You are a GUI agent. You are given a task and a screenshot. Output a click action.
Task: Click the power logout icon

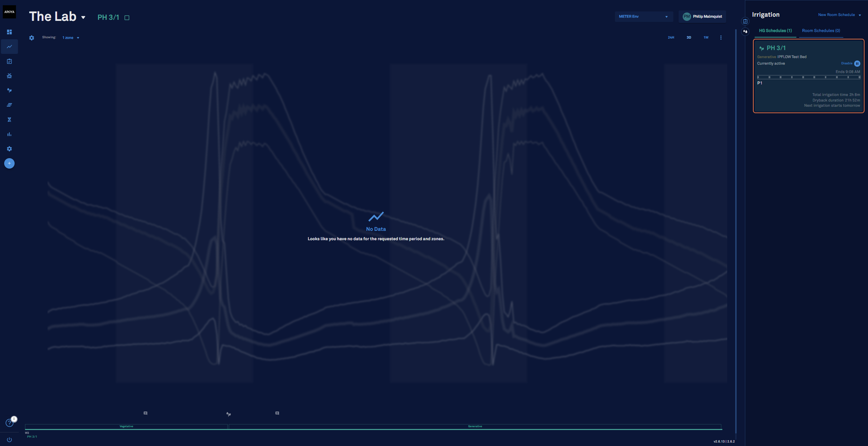coord(9,440)
